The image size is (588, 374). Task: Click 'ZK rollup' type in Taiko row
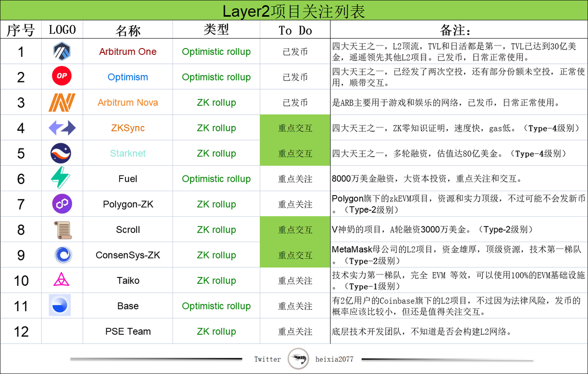[216, 281]
